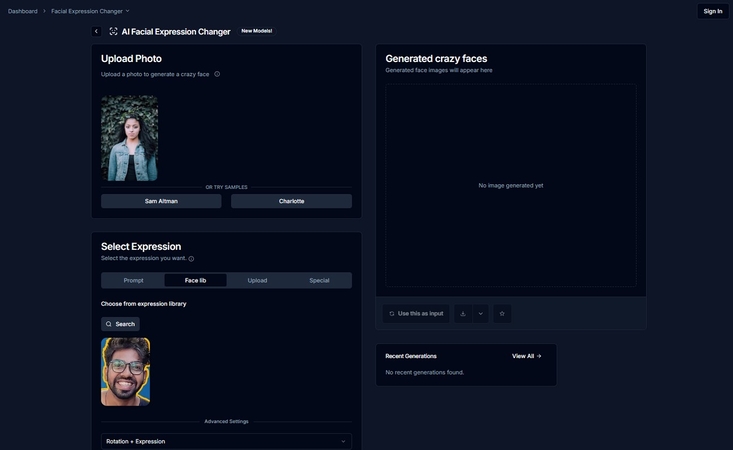Open the Special tab
The height and width of the screenshot is (450, 733).
(319, 280)
